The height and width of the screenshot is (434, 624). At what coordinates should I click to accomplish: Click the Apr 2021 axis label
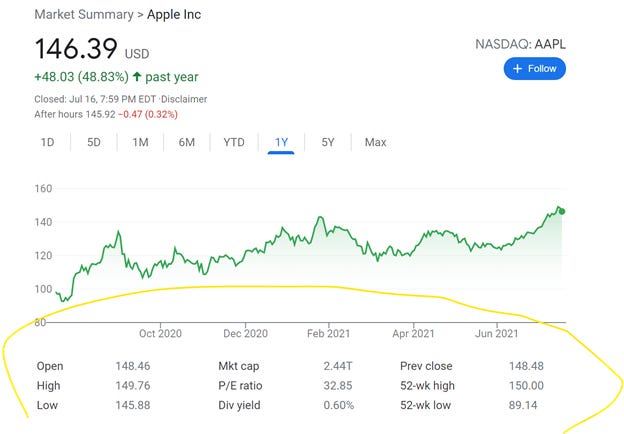(413, 333)
